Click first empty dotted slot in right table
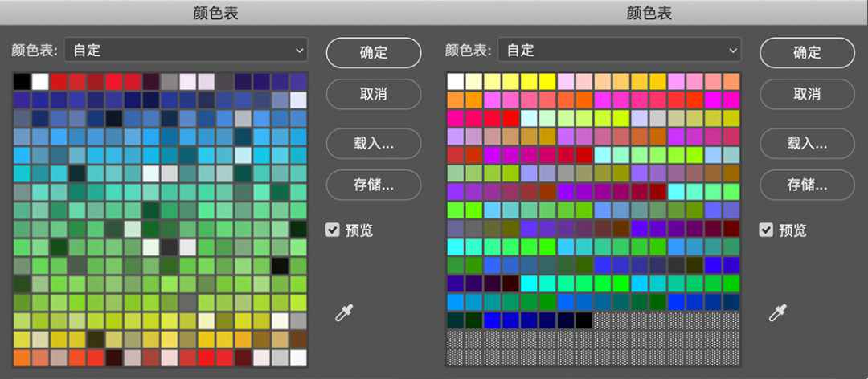This screenshot has height=379, width=868. 602,320
